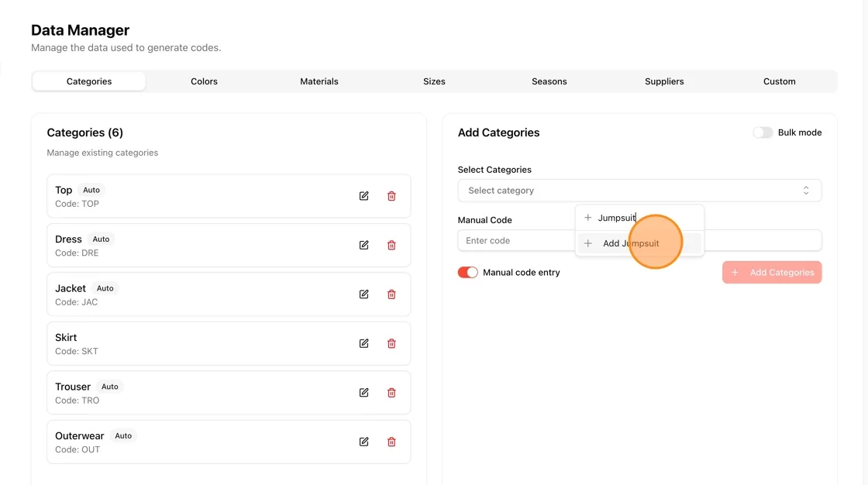Go to the Sizes tab

(434, 81)
